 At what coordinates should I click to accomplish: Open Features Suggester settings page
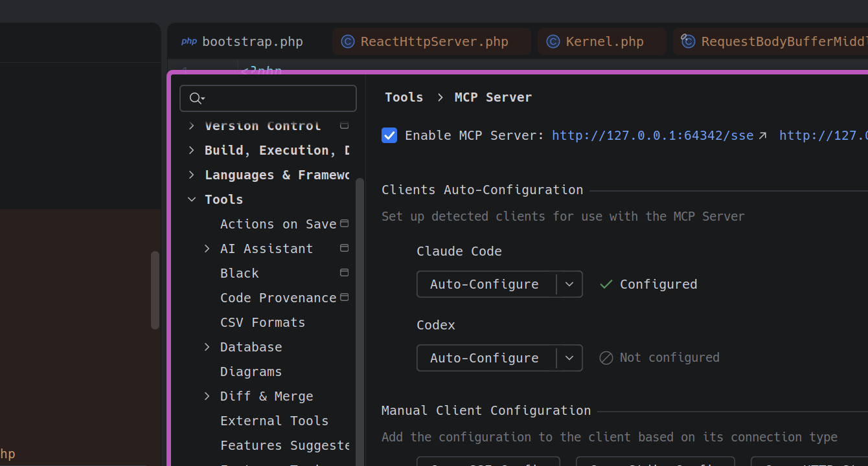[284, 445]
